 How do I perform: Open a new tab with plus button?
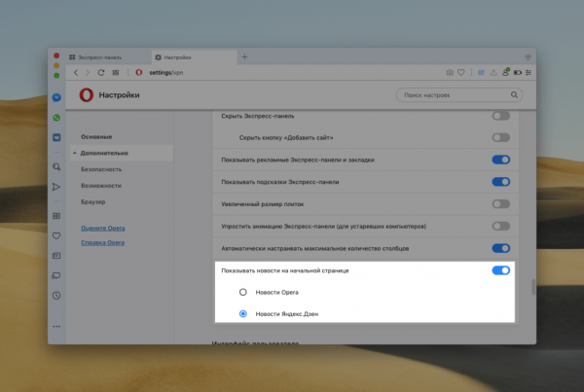tap(244, 57)
